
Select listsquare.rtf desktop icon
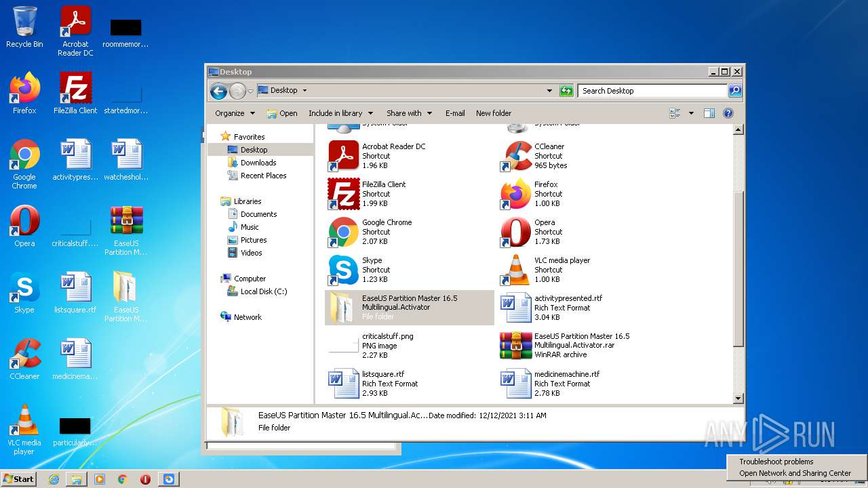coord(75,293)
